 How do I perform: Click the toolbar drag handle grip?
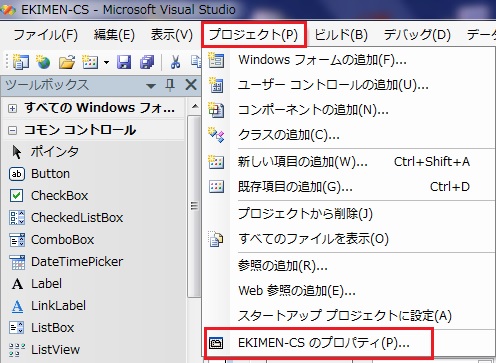(x=7, y=62)
